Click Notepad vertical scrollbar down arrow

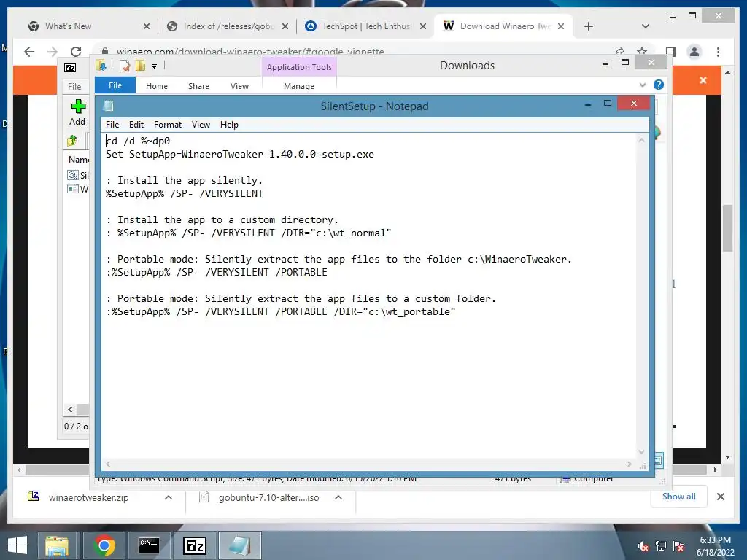click(642, 451)
